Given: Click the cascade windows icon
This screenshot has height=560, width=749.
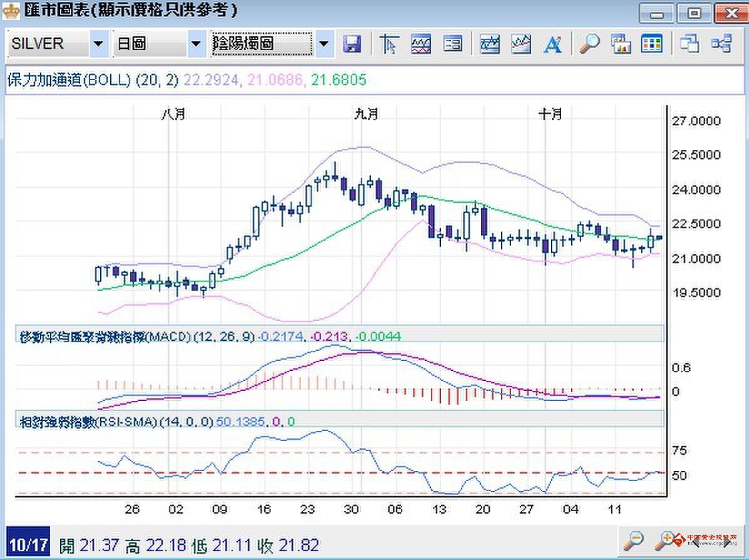Looking at the screenshot, I should (x=690, y=44).
